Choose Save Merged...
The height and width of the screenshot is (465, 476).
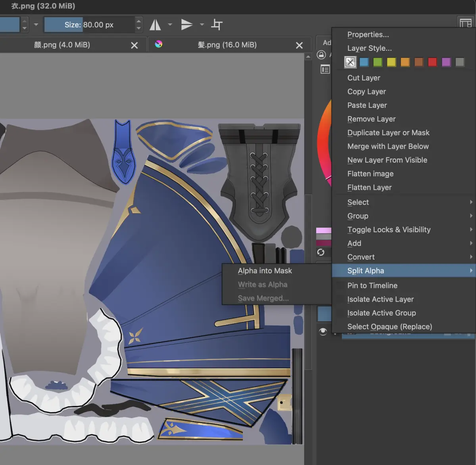pos(276,298)
